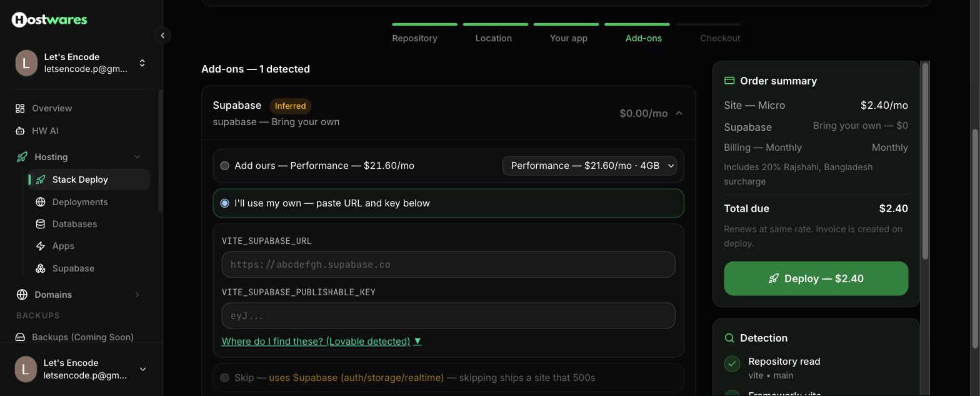
Task: Click the supabase — Bring your own subtitle
Action: point(276,122)
